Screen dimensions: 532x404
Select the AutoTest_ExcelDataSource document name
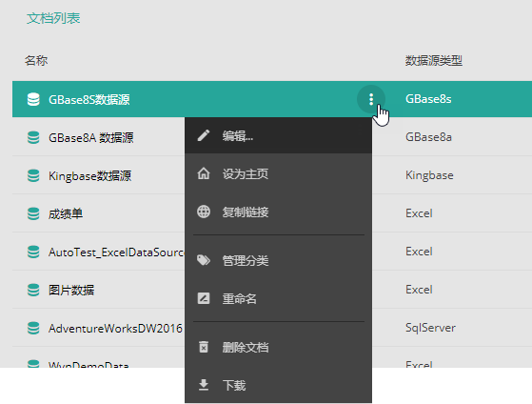tap(116, 252)
